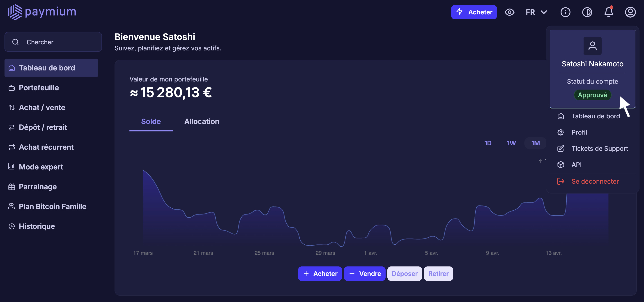Click the Paymium logo

click(42, 12)
